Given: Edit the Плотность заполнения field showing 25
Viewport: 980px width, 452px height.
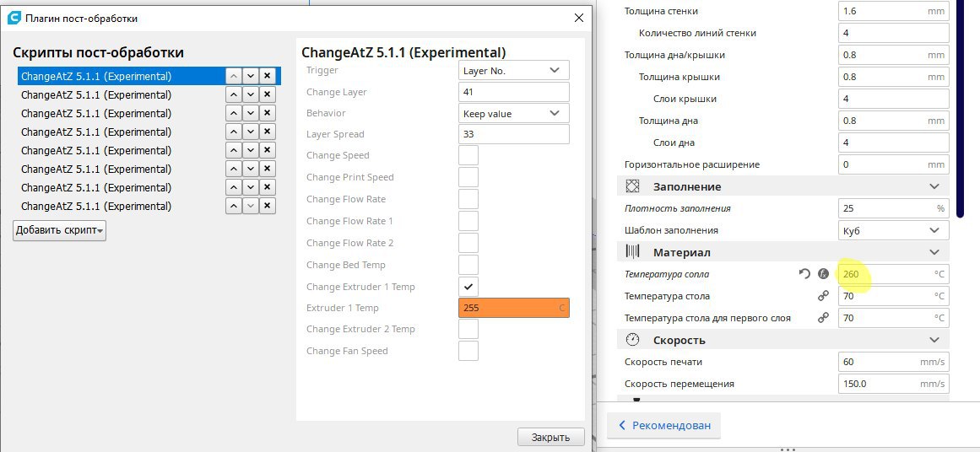Looking at the screenshot, I should 893,208.
